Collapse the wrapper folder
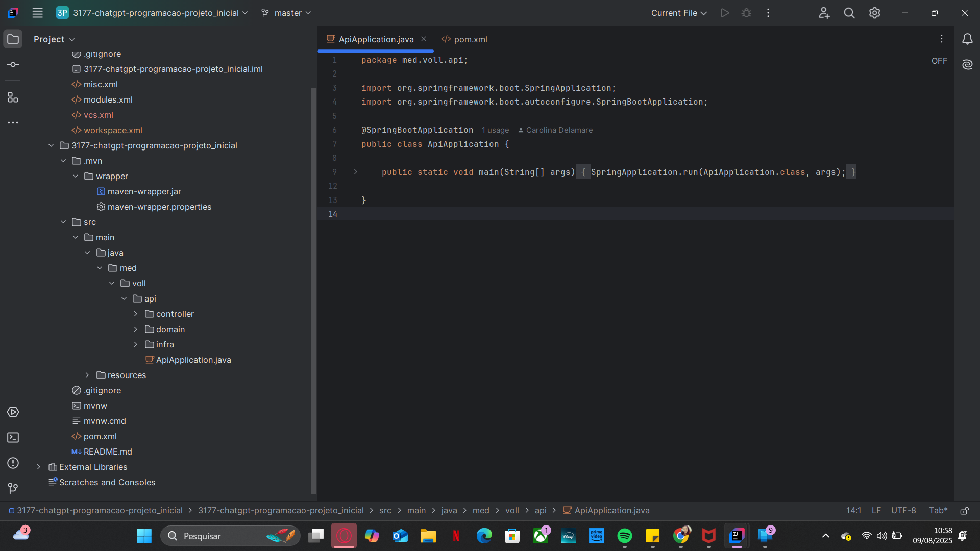Screen dimensions: 980x551 tap(76, 176)
